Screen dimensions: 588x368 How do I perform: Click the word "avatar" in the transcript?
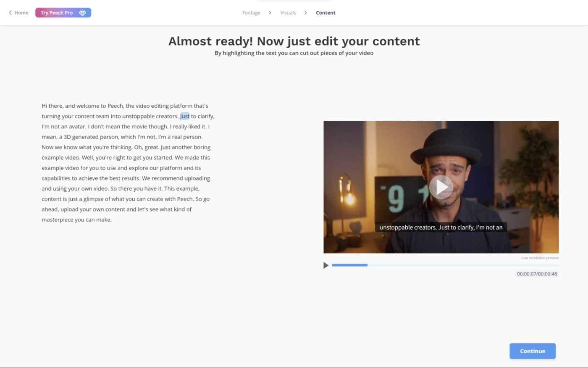[x=77, y=127]
